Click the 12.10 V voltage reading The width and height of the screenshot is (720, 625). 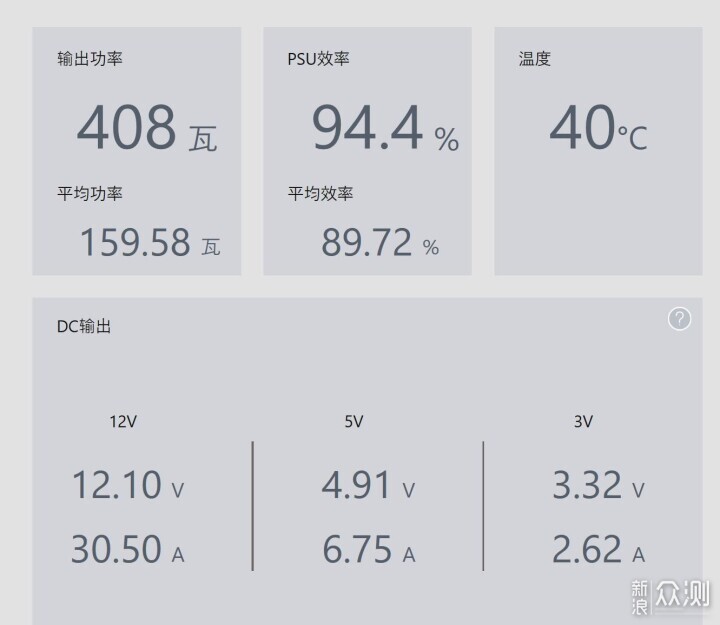tap(128, 485)
